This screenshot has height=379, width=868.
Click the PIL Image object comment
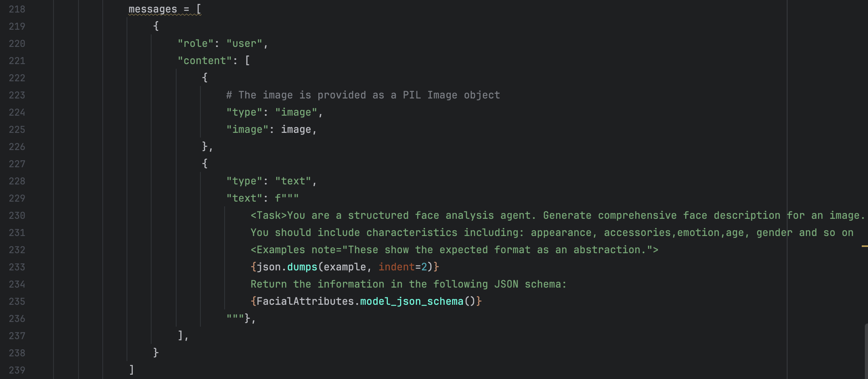[x=363, y=95]
